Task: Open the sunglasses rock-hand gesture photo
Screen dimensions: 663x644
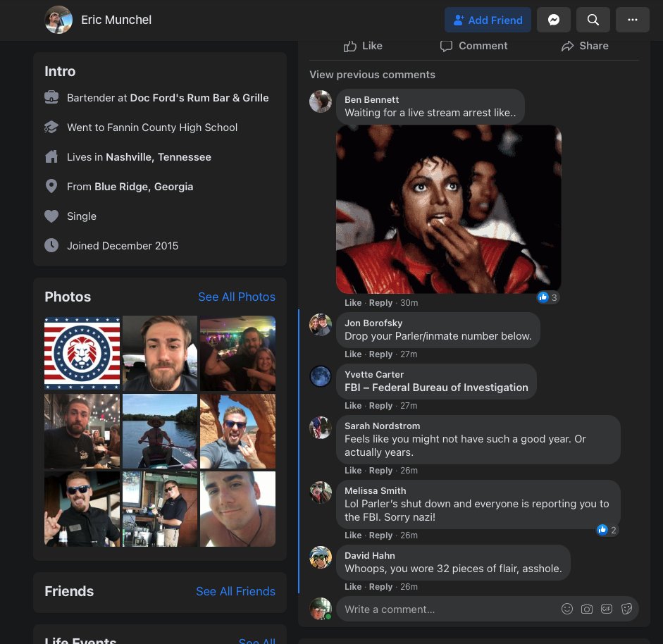Action: [82, 509]
